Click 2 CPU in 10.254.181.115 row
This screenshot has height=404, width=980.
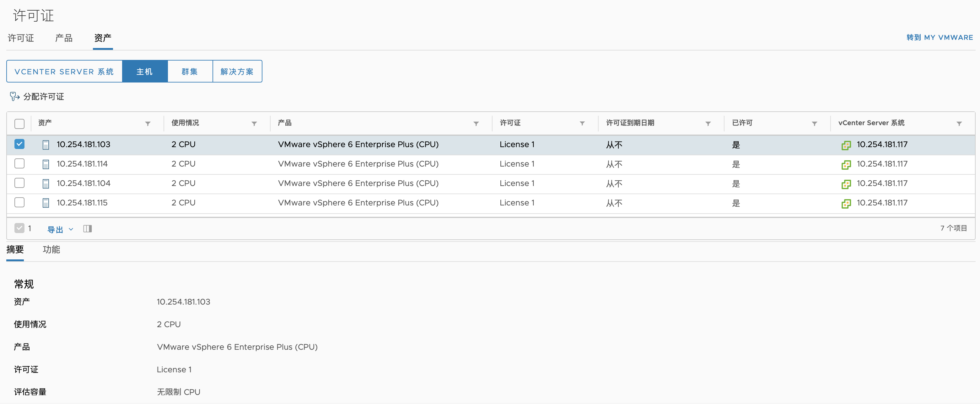tap(183, 203)
